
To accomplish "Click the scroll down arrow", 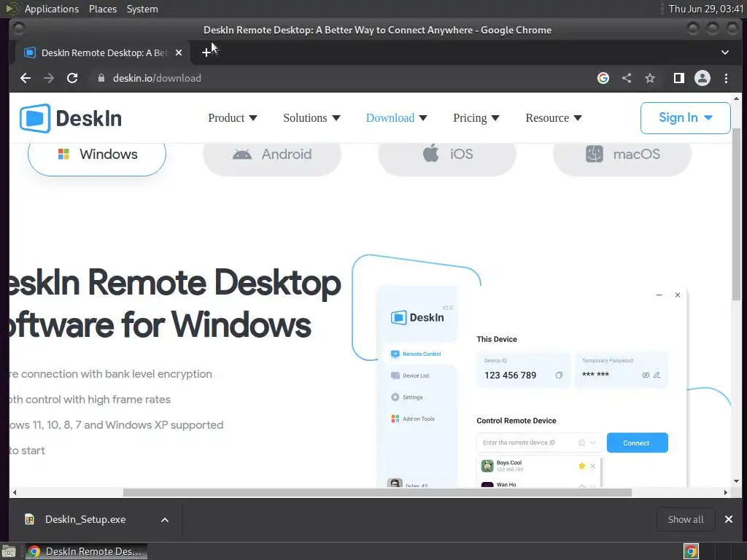I will (x=737, y=481).
